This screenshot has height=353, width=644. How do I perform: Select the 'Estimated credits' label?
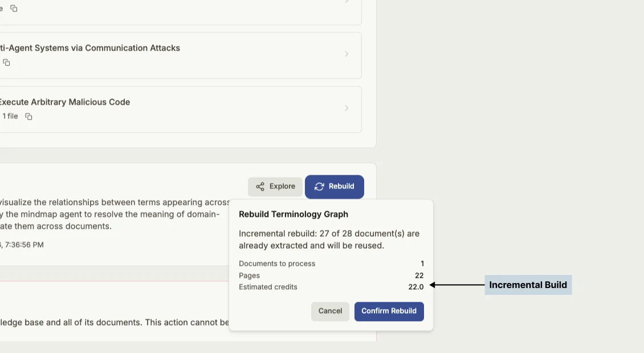(x=268, y=287)
